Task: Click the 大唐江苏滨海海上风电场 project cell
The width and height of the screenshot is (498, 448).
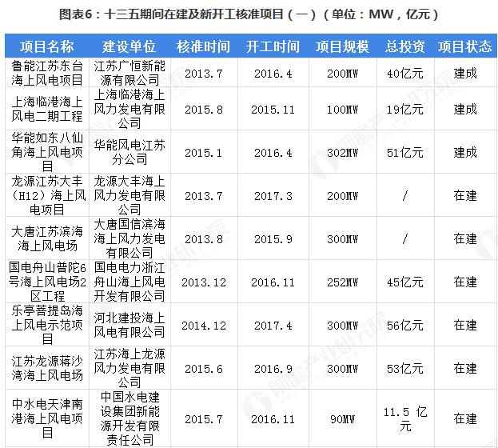Action: click(46, 238)
